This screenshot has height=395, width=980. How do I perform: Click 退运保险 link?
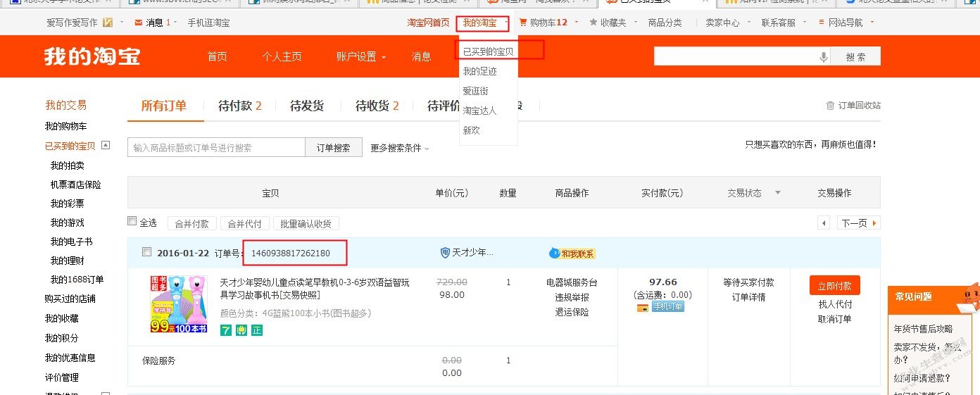point(572,312)
